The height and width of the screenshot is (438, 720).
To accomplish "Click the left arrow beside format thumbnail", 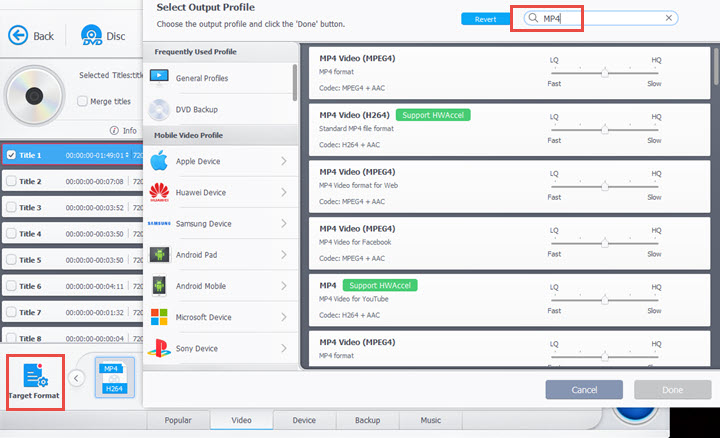I will click(76, 378).
